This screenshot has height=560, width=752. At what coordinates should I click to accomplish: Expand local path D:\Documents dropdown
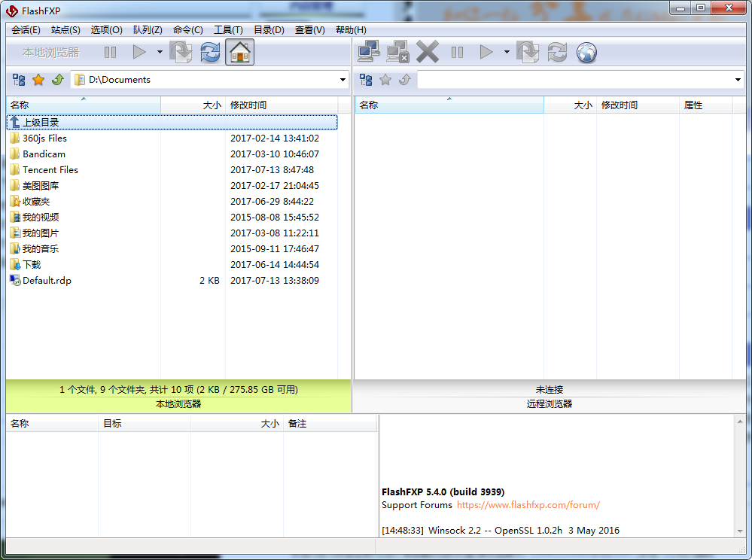(343, 80)
